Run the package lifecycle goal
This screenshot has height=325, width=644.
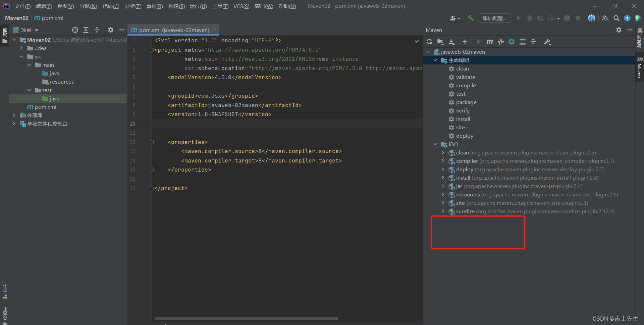coord(466,102)
